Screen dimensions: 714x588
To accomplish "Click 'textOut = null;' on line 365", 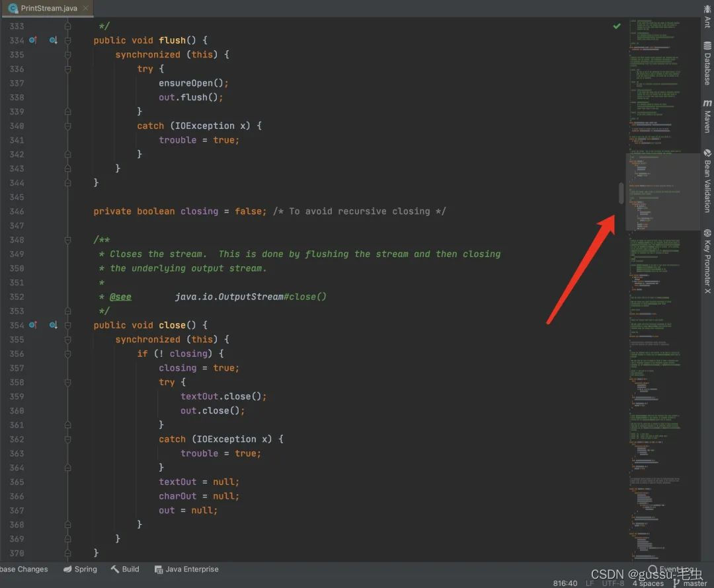I will [x=199, y=482].
